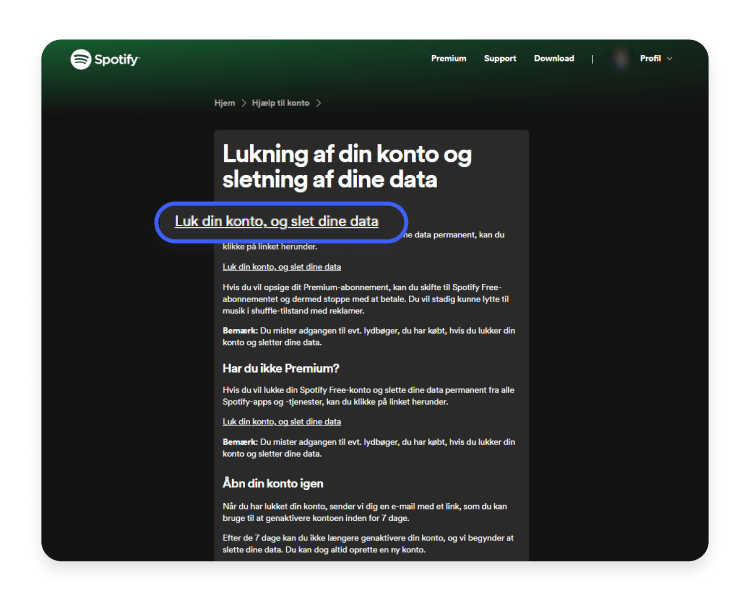Open the Spotify logo home link
The height and width of the screenshot is (603, 750).
coord(105,59)
